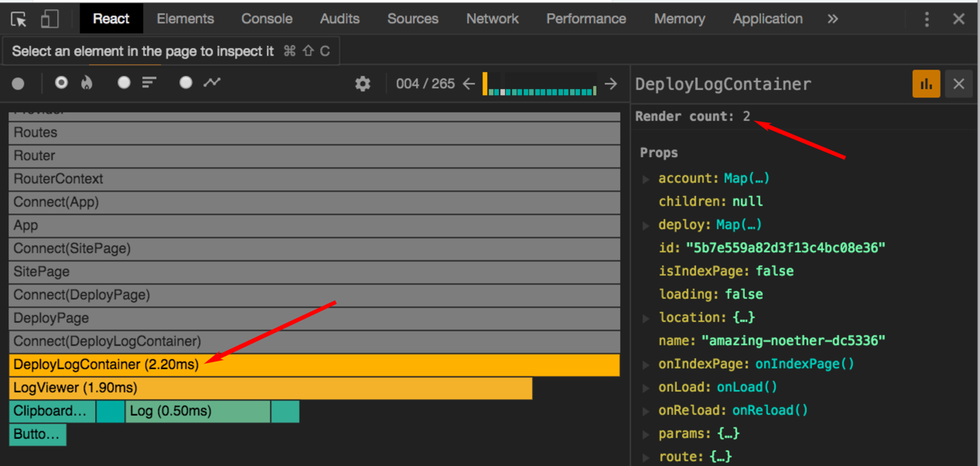Expand the account Map prop

tap(647, 178)
